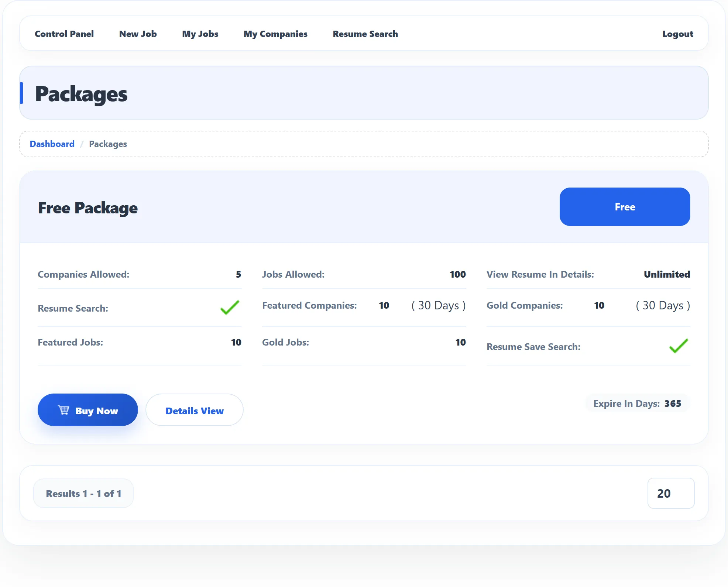Click the View Resume In Details label
Screen dimensions: 728x587
(540, 274)
